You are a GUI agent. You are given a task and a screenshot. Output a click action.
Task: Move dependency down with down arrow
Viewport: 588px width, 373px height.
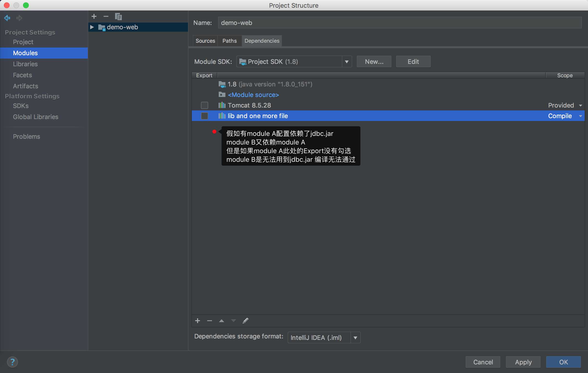(x=233, y=321)
